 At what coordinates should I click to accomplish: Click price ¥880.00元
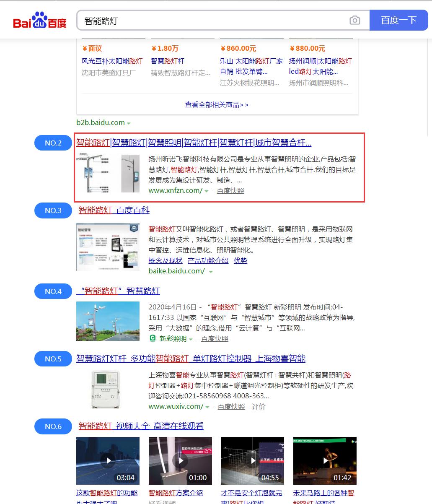pos(307,48)
